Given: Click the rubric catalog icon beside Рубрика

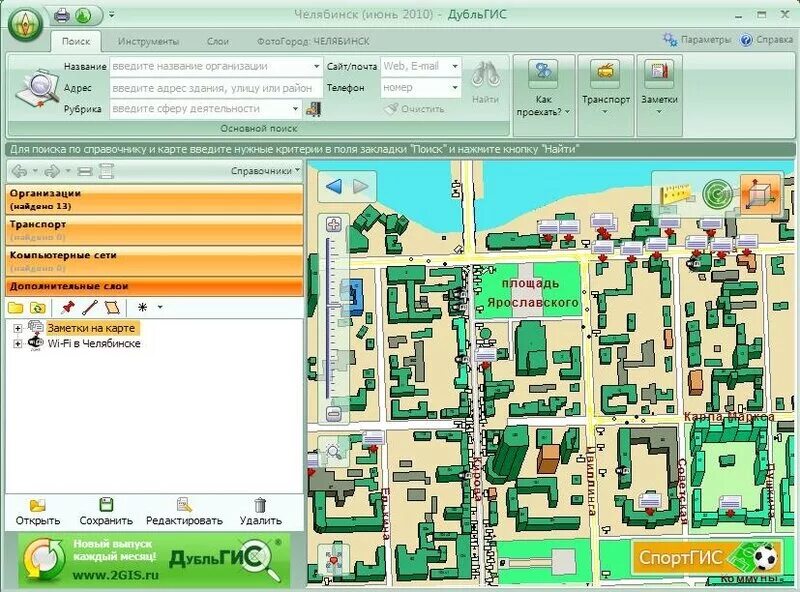Looking at the screenshot, I should 313,109.
